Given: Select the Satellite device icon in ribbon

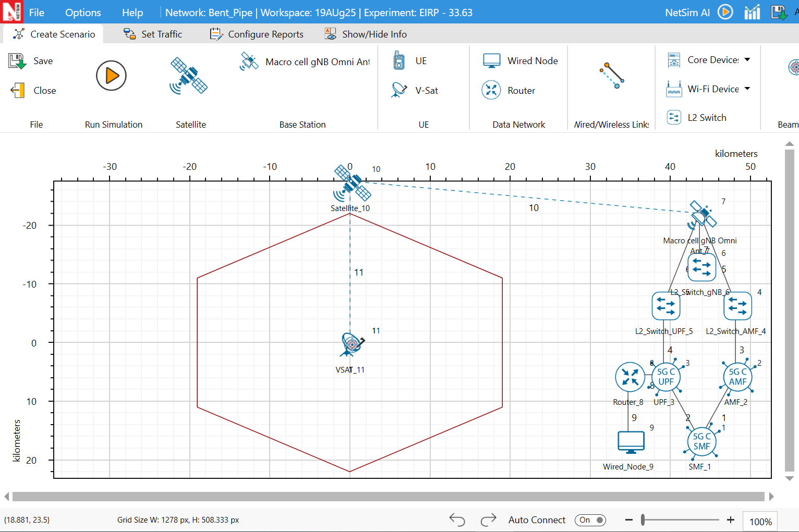Looking at the screenshot, I should point(188,76).
